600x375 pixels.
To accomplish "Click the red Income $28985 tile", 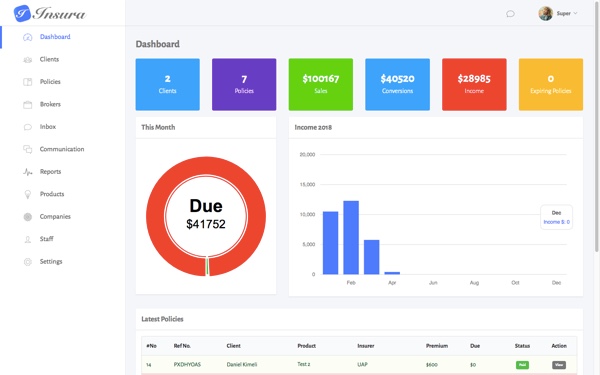I will 474,84.
